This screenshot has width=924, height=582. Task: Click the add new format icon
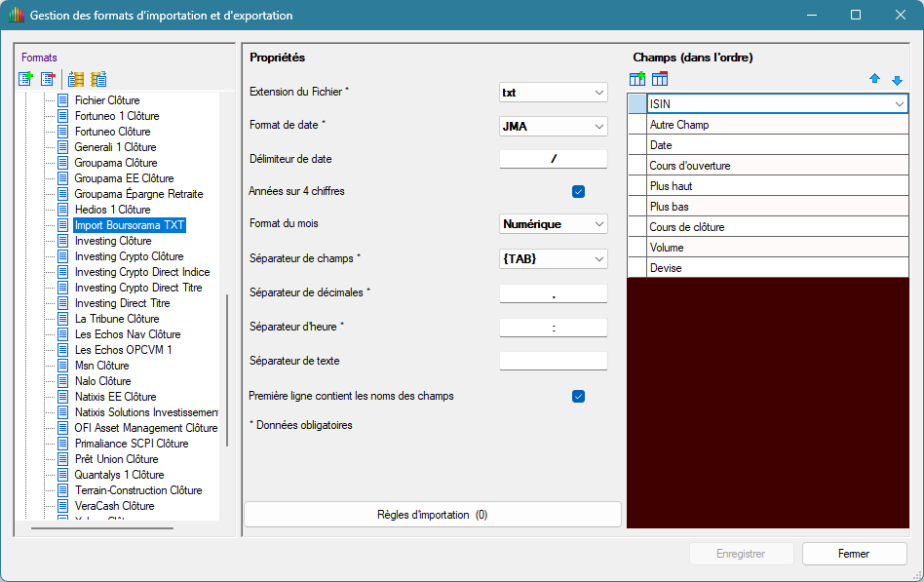[x=25, y=79]
